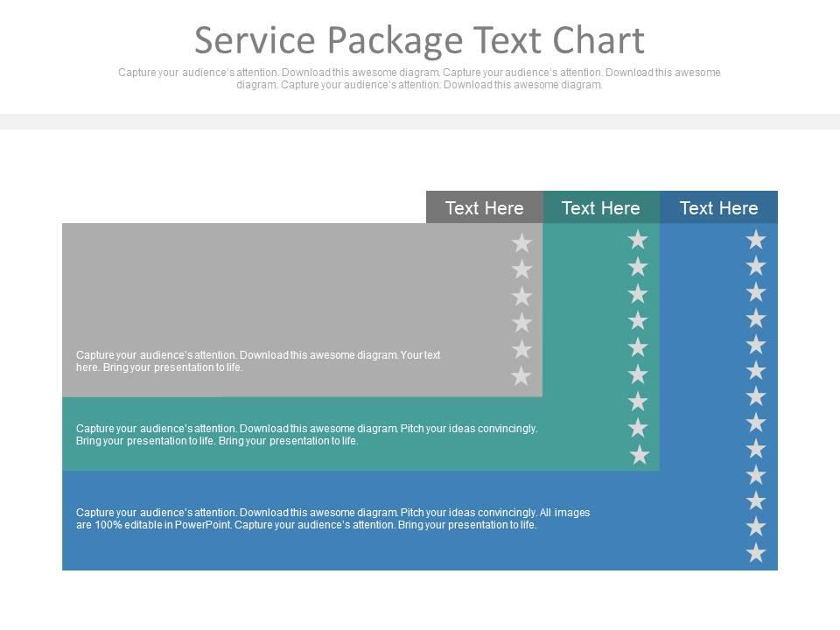Click the blue Text Here header
This screenshot has width=840, height=630.
coord(718,208)
